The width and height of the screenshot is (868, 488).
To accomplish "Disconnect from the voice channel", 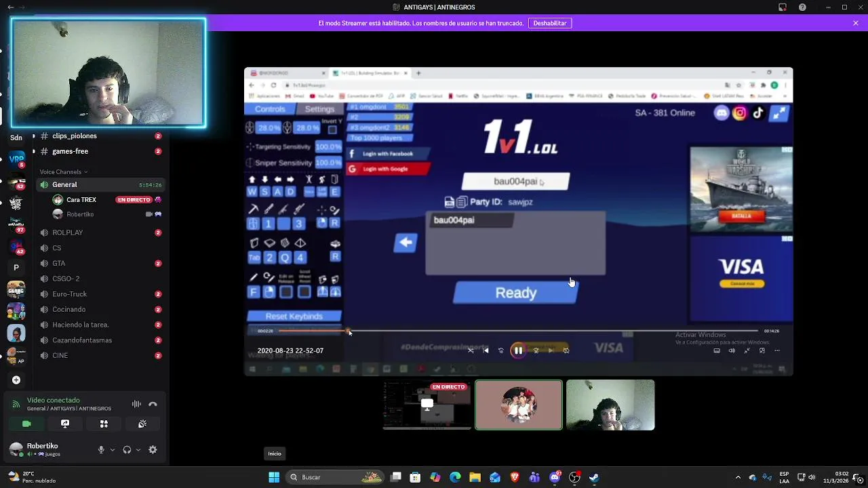I will click(153, 404).
